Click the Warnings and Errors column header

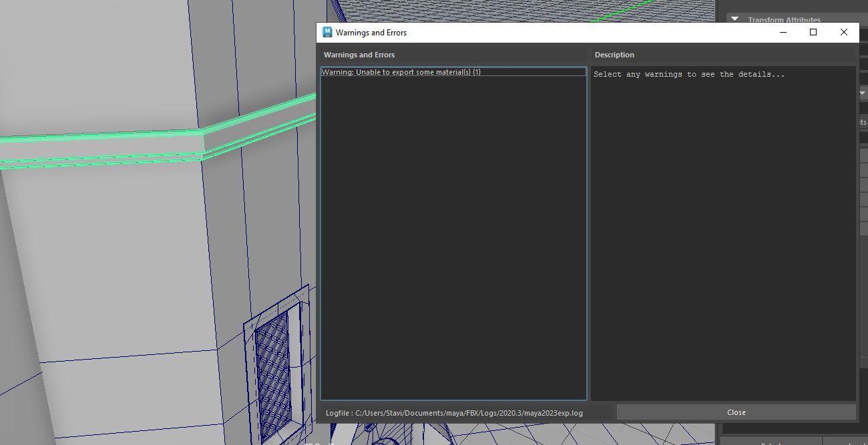[358, 54]
